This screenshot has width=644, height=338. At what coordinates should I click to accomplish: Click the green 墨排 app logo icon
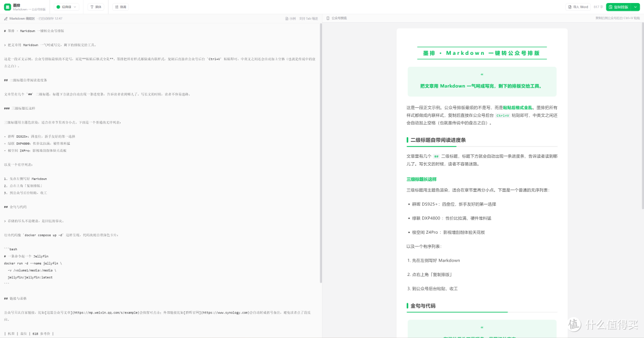7,7
